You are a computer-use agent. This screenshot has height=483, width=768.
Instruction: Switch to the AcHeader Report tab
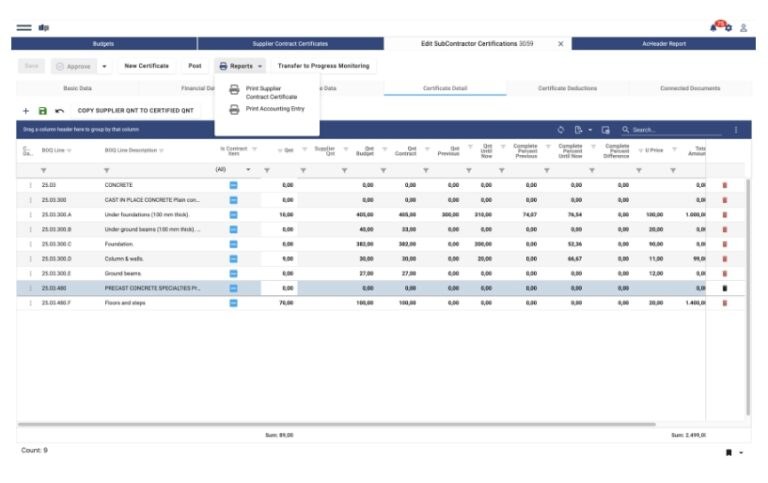tap(664, 44)
